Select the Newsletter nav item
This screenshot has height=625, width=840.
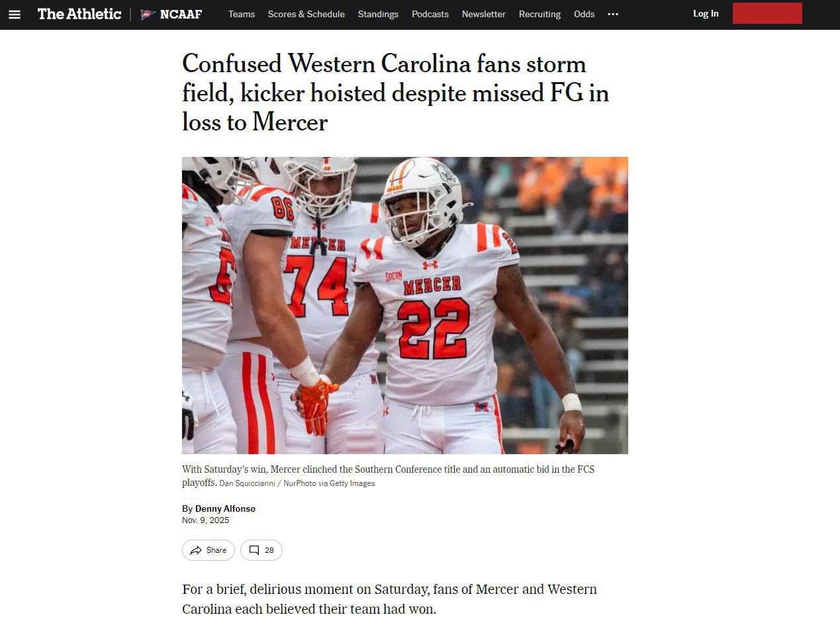click(x=484, y=14)
